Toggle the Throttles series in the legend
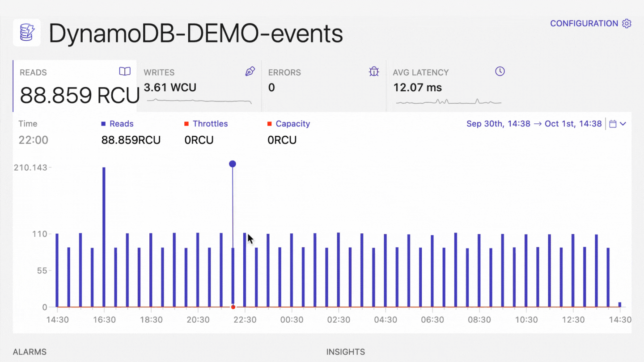 tap(206, 124)
